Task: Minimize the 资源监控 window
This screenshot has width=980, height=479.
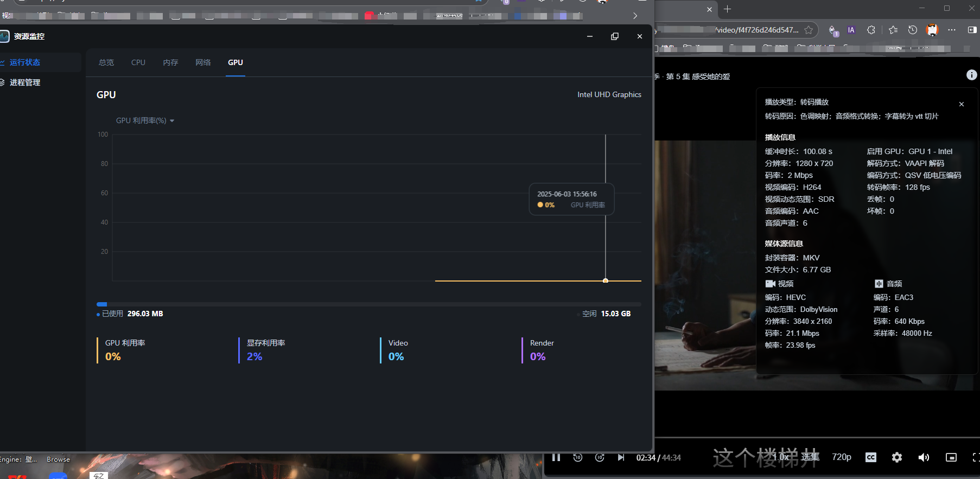Action: click(x=590, y=36)
